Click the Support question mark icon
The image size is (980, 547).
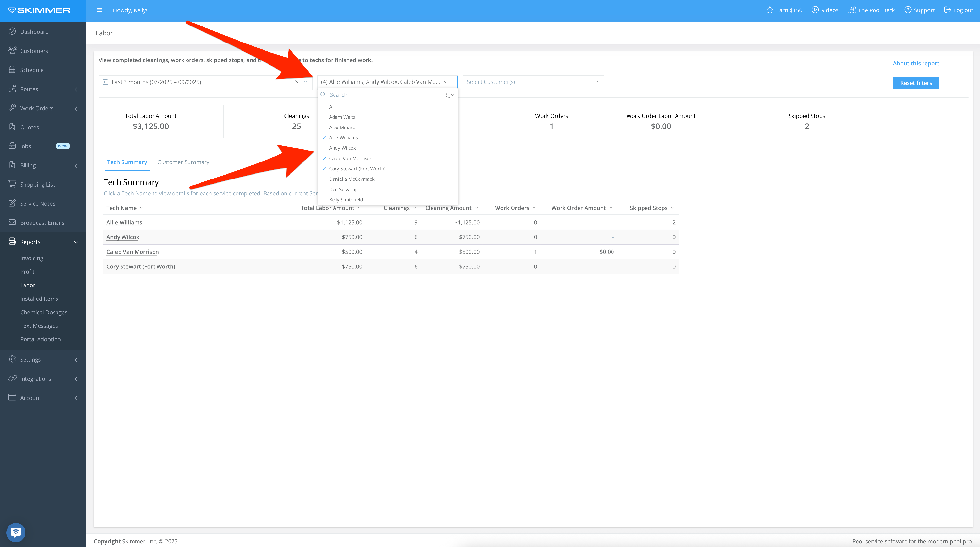click(908, 10)
